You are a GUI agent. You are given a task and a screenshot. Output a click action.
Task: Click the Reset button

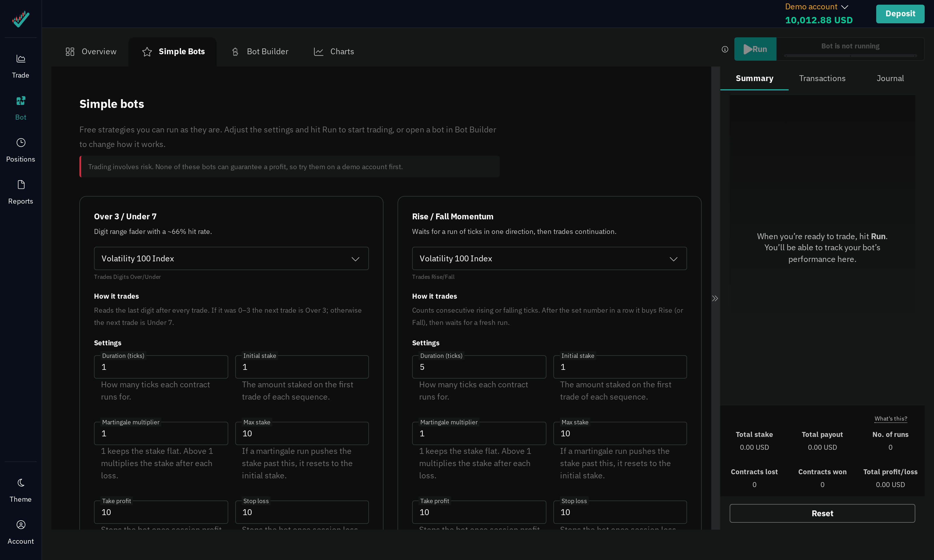click(x=822, y=513)
